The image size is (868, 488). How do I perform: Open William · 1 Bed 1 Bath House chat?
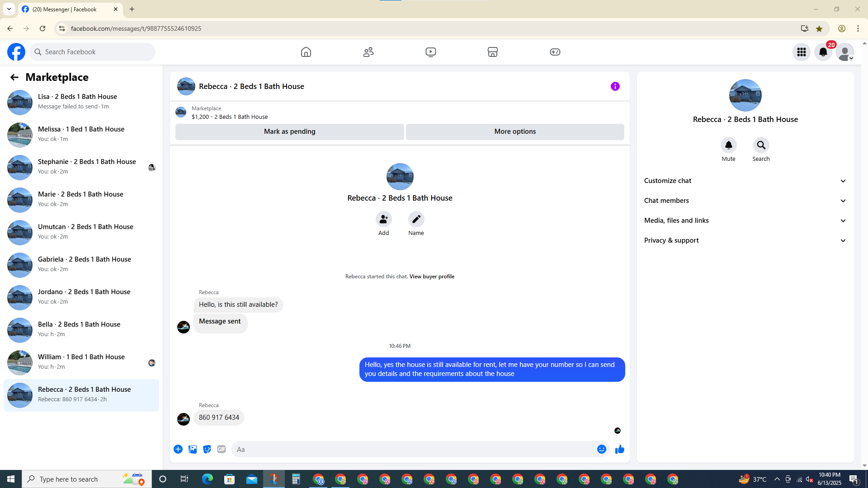tap(81, 362)
